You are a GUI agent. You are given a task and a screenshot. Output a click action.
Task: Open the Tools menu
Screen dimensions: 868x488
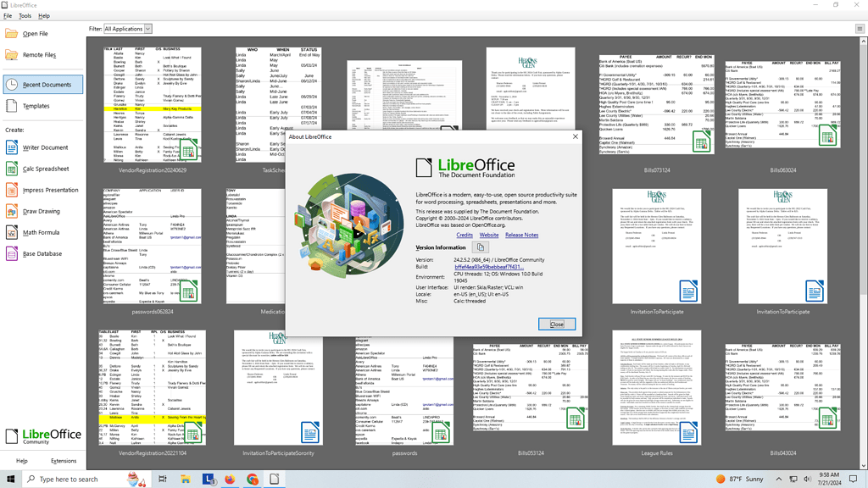coord(25,15)
